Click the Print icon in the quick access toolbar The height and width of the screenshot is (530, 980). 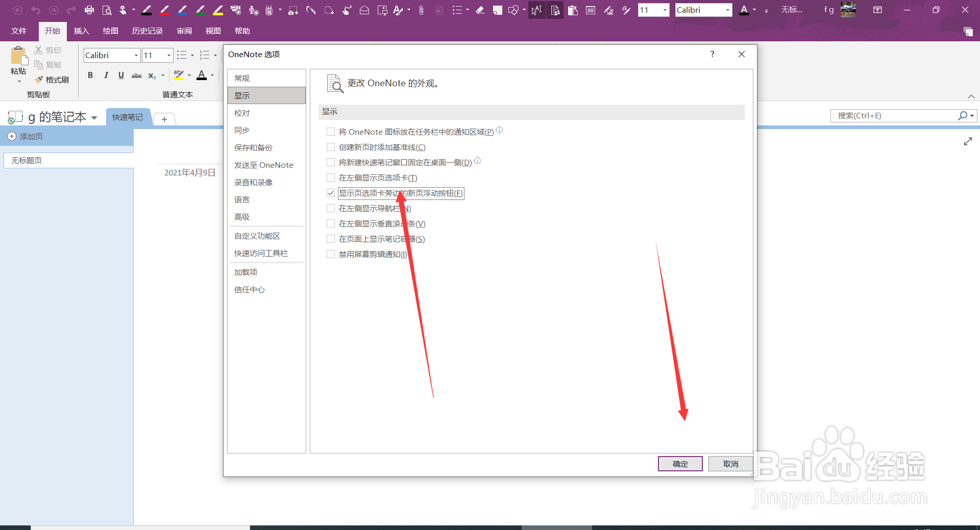click(x=89, y=10)
